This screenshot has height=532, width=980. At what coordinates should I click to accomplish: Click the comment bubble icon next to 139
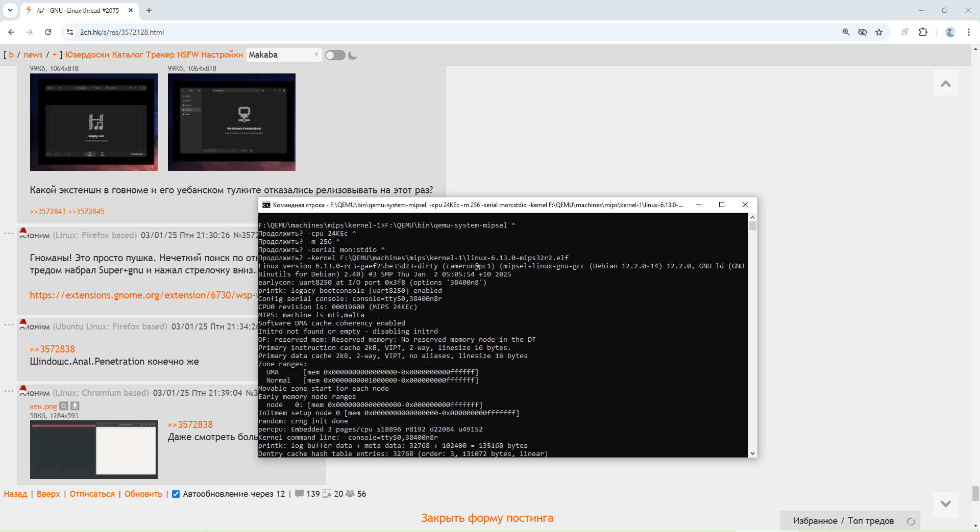tap(300, 493)
